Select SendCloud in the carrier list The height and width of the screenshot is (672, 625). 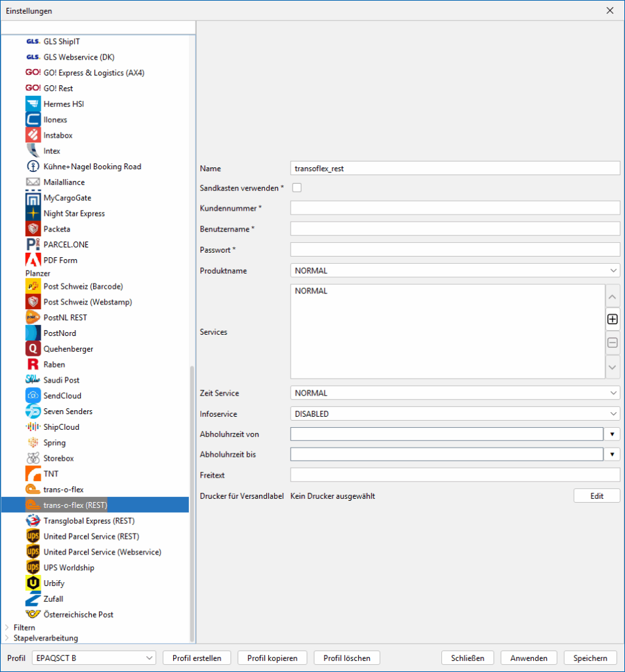(62, 396)
